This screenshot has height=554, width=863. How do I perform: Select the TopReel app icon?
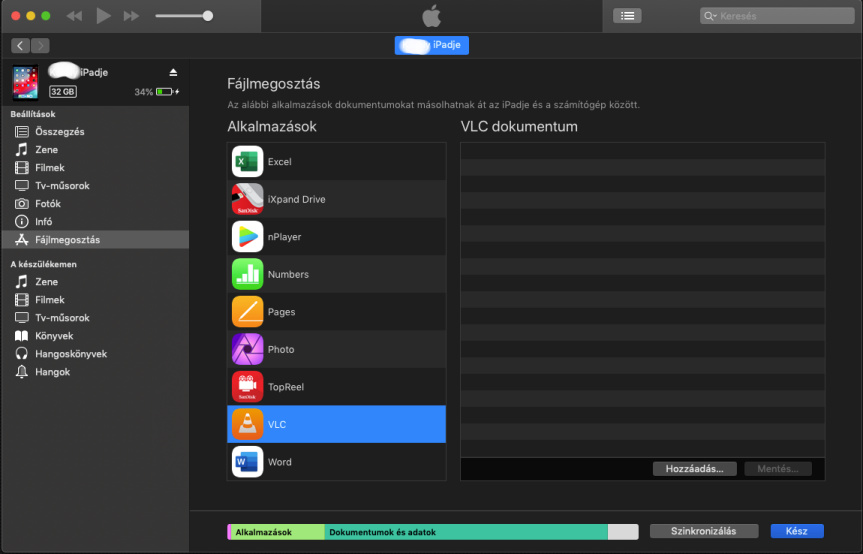tap(247, 387)
